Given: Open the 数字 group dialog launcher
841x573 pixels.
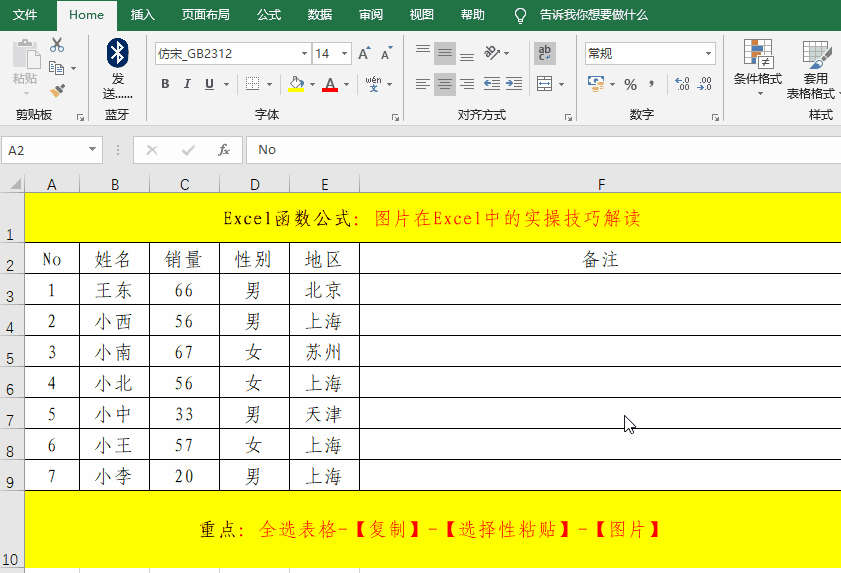Looking at the screenshot, I should click(x=715, y=117).
